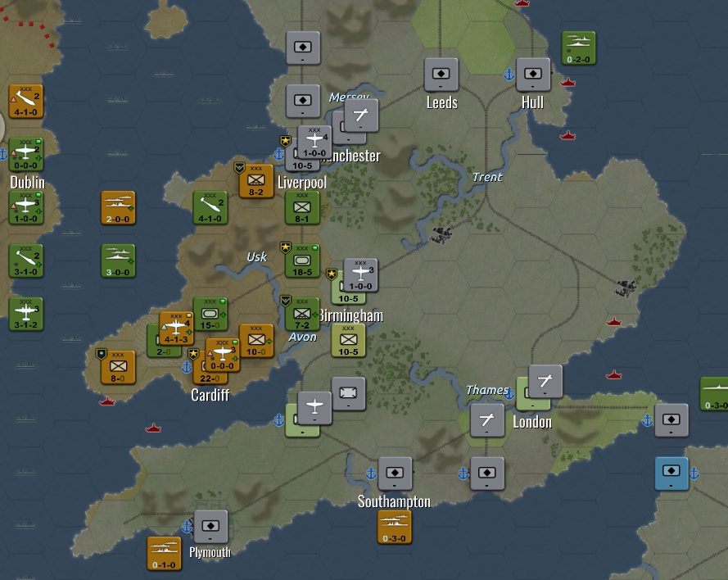Click the anchor left of Southampton garrison
Image resolution: width=728 pixels, height=580 pixels.
point(370,474)
